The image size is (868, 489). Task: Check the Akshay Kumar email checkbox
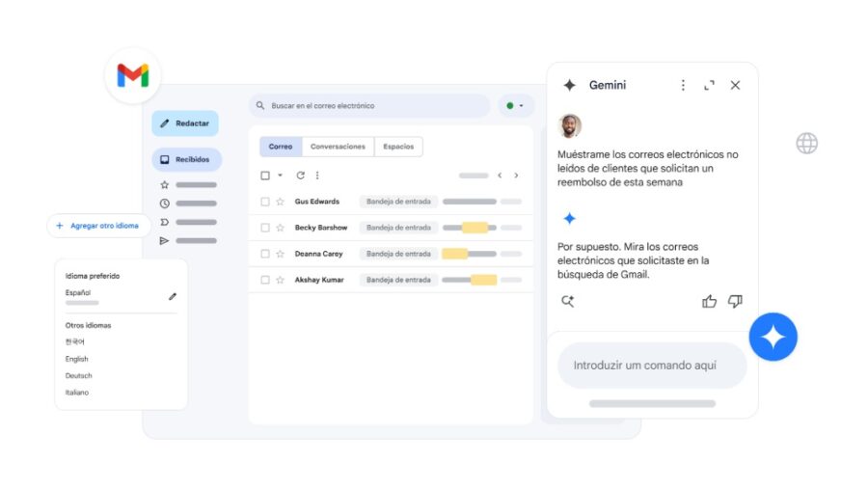pos(265,280)
